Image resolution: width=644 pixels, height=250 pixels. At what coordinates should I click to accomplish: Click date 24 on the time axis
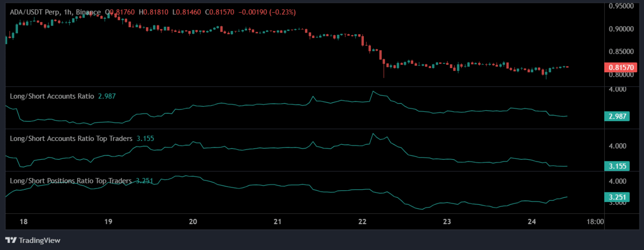coord(532,222)
